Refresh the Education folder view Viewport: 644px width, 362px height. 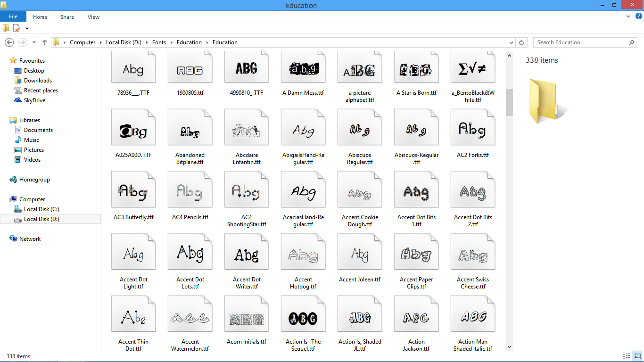pyautogui.click(x=521, y=42)
